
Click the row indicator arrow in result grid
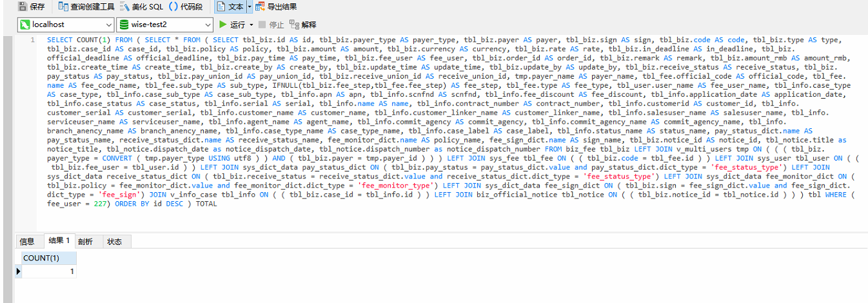pyautogui.click(x=18, y=271)
